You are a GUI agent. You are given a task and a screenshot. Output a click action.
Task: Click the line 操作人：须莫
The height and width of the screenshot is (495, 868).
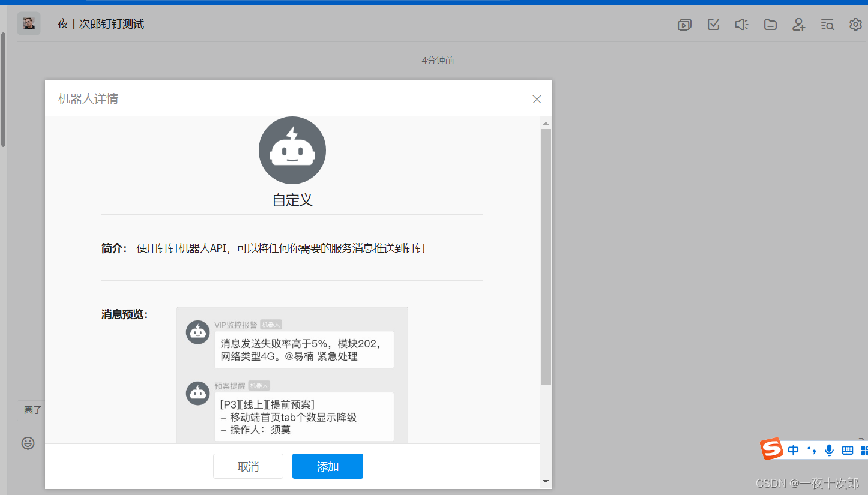point(255,430)
